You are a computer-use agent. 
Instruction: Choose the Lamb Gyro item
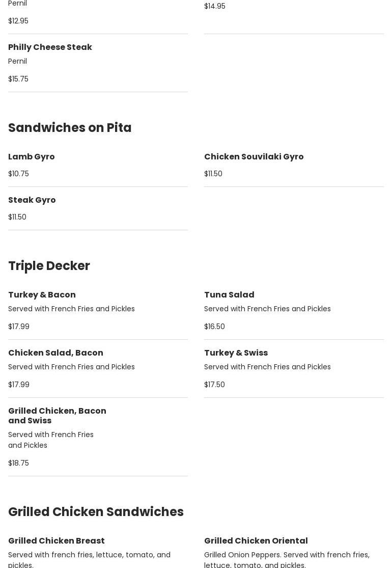point(32,156)
